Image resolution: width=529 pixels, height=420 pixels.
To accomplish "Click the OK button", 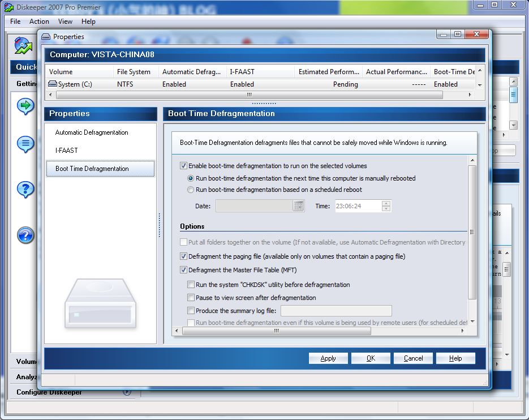I will coord(371,358).
